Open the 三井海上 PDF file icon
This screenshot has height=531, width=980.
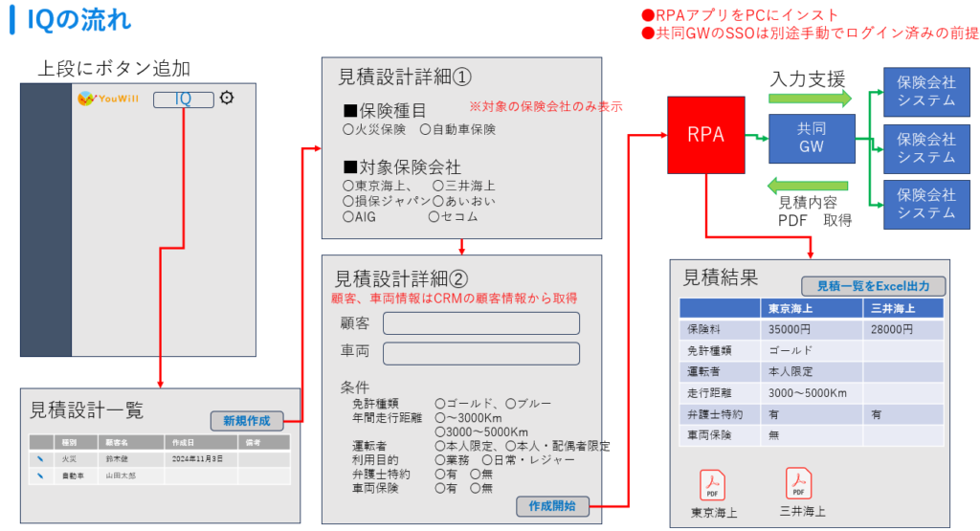[x=798, y=483]
